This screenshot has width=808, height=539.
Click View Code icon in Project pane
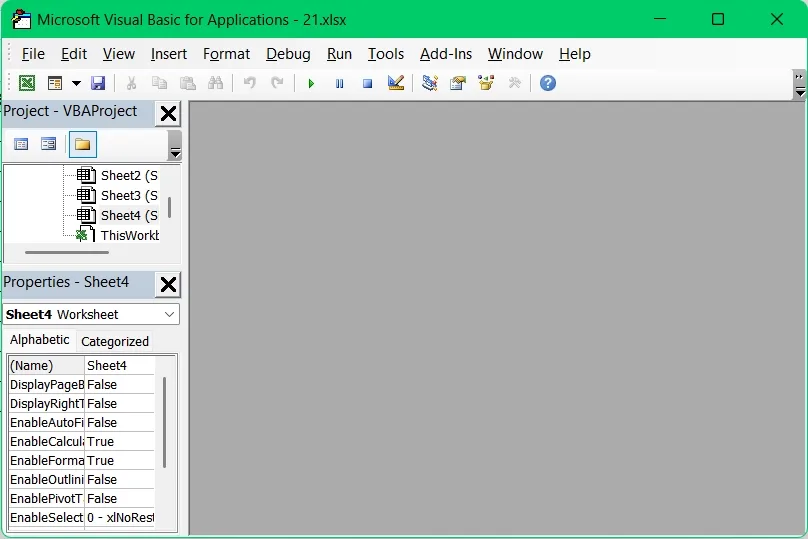pyautogui.click(x=21, y=144)
